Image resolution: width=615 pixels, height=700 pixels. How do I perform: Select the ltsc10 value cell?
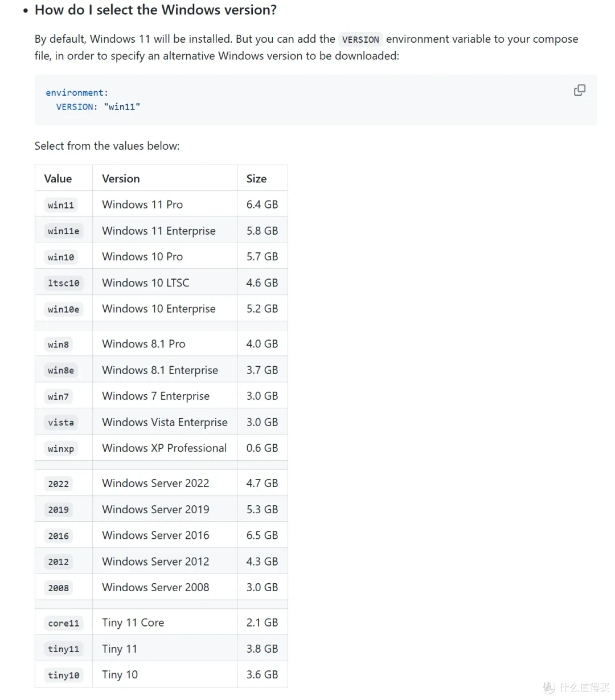64,283
